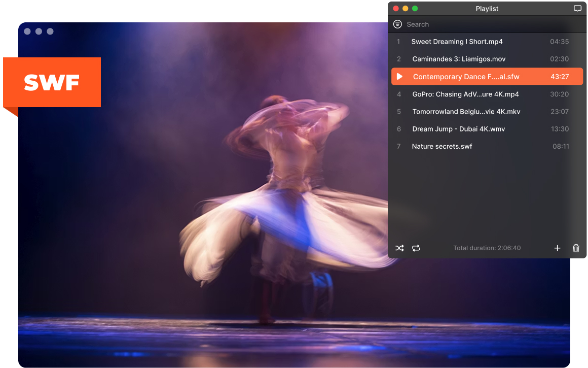Click the play icon on the highlighted track

(400, 77)
